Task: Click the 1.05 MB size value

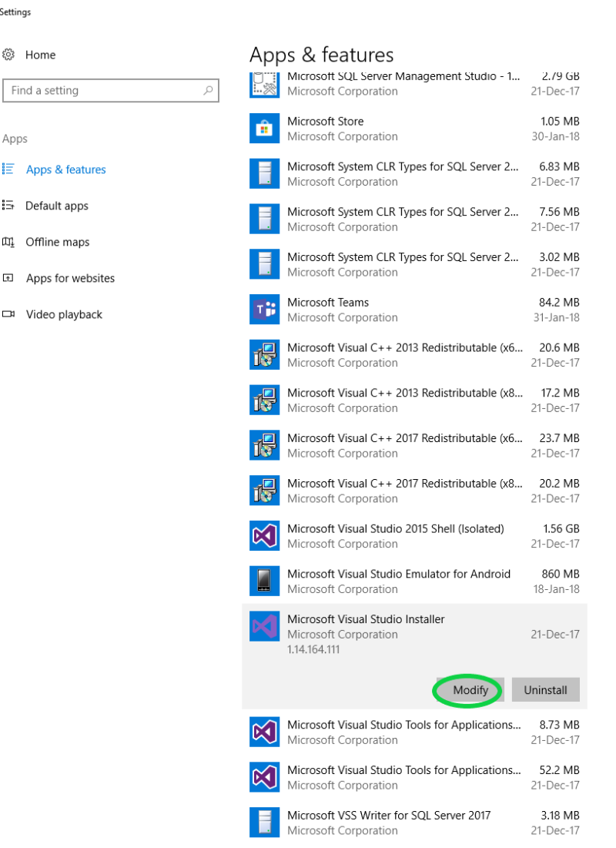Action: tap(561, 121)
